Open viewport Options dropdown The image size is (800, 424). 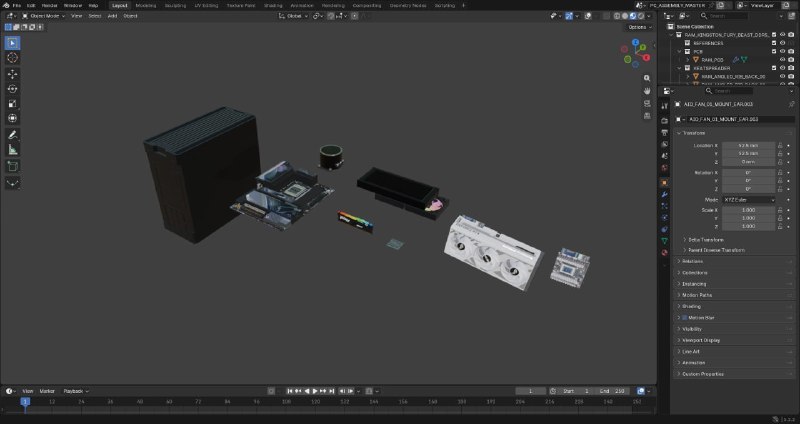tap(640, 27)
